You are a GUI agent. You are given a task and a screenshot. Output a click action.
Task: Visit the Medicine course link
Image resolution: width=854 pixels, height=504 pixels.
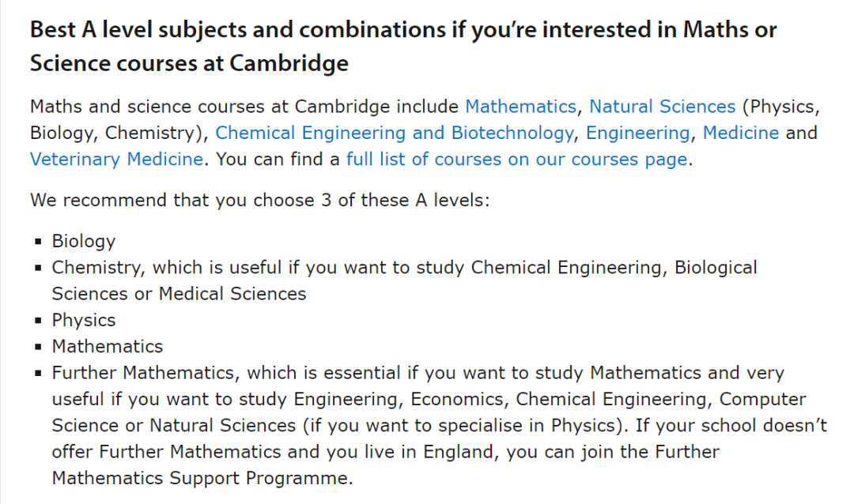coord(741,133)
